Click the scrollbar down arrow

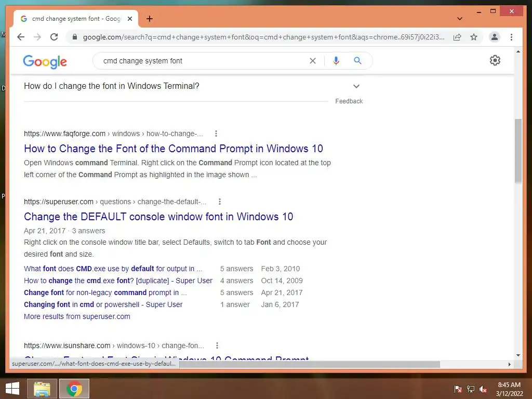pos(518,355)
